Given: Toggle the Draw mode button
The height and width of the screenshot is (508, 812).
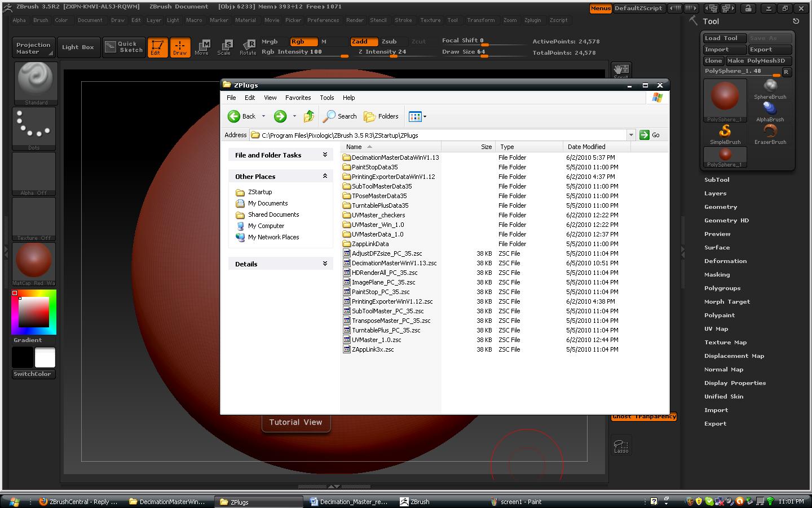Looking at the screenshot, I should tap(180, 47).
